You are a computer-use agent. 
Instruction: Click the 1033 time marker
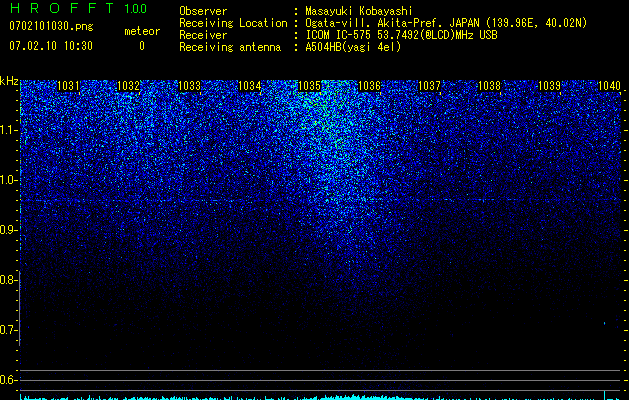189,86
